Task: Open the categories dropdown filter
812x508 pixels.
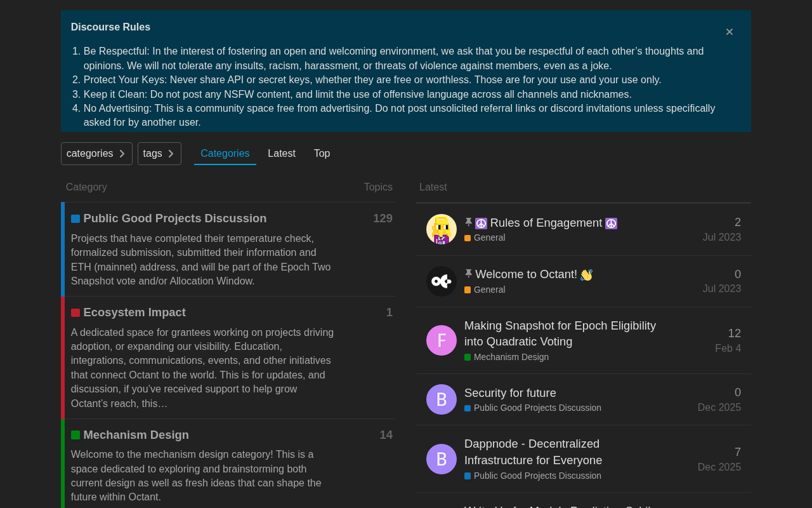Action: (96, 154)
